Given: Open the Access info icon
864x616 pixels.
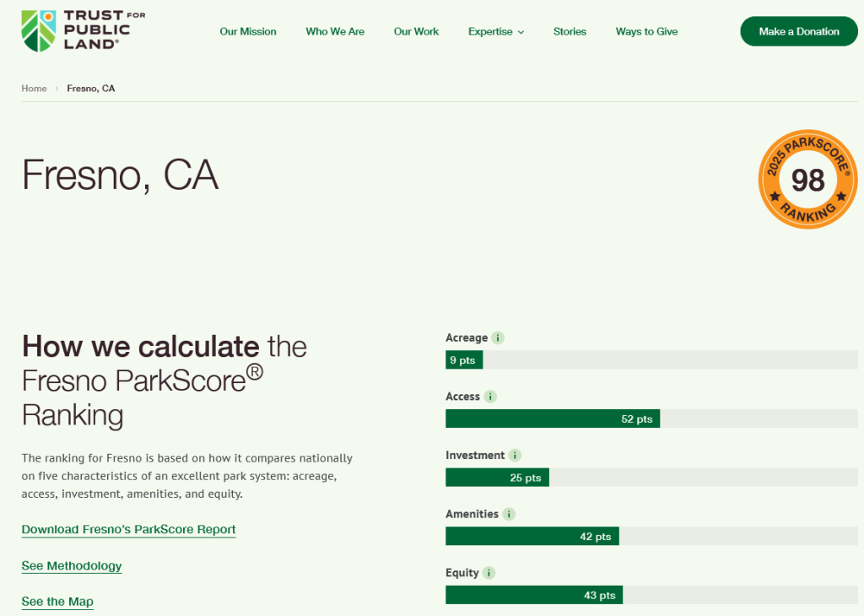Looking at the screenshot, I should pyautogui.click(x=490, y=397).
